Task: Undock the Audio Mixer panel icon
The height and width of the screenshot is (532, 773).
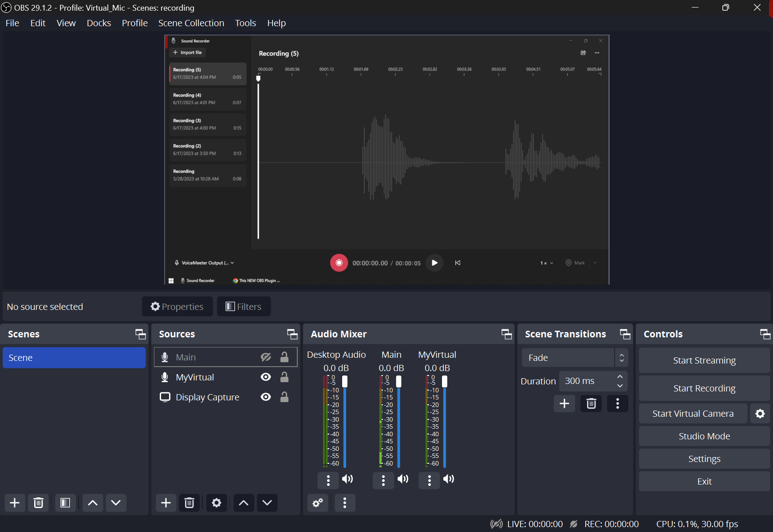Action: click(x=507, y=334)
